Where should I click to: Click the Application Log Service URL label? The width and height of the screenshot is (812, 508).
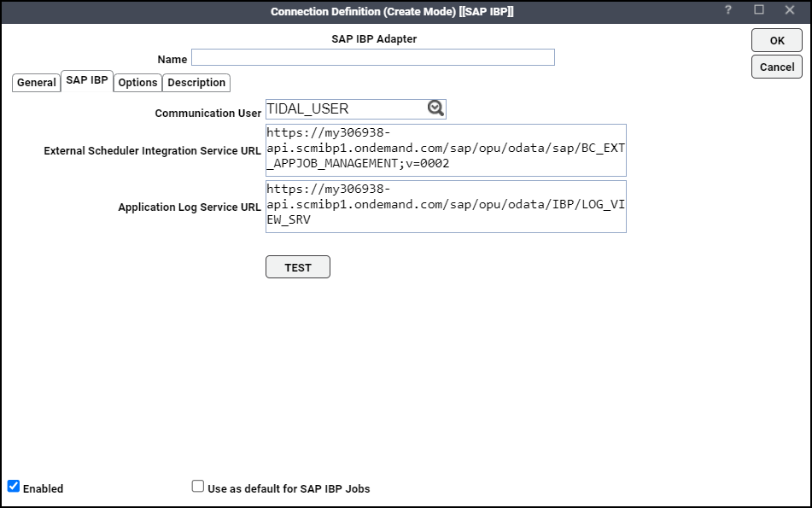tap(190, 207)
